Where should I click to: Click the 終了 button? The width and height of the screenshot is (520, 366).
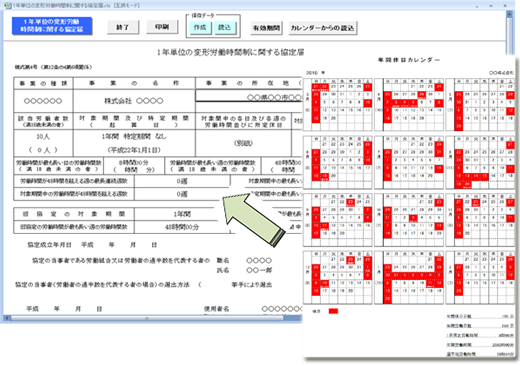tap(123, 27)
